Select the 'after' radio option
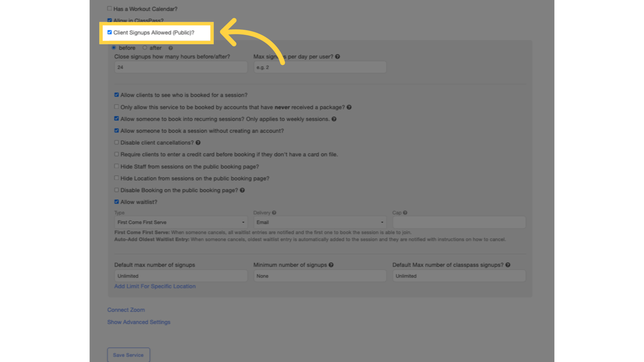Screen dimensions: 644x362 pos(145,48)
